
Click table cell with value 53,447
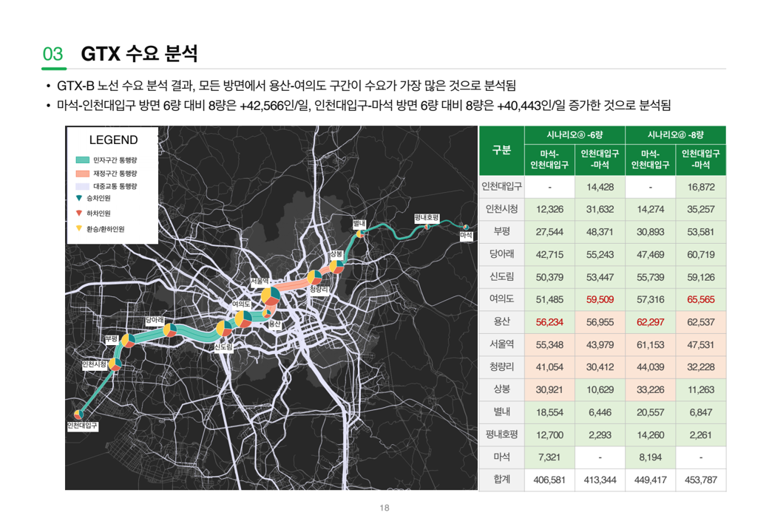[600, 277]
